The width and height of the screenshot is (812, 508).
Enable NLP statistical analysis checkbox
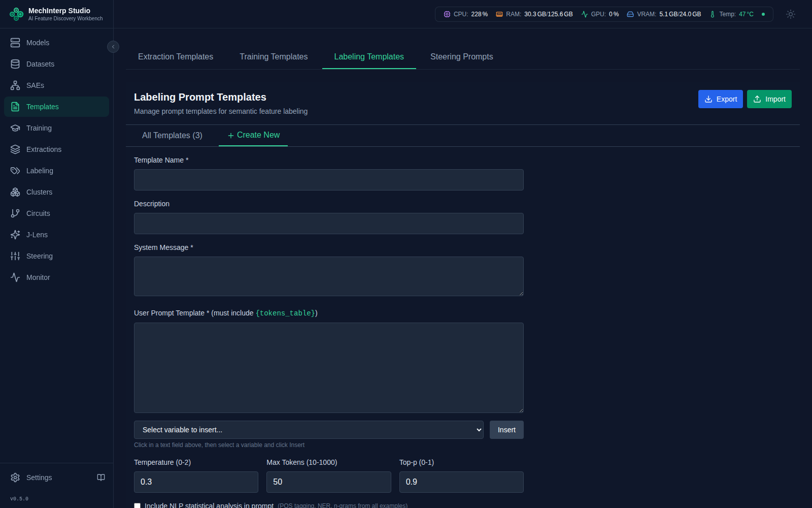coord(137,505)
